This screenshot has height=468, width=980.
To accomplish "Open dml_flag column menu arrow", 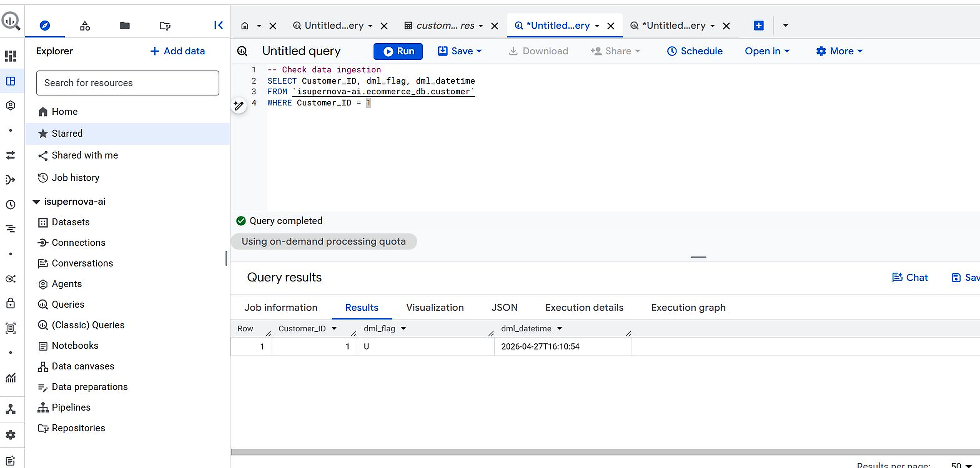I will [403, 329].
